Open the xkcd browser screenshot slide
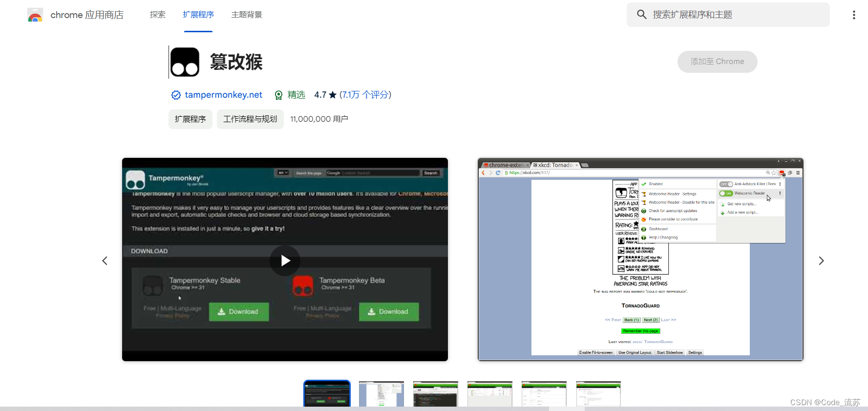Viewport: 868px width, 411px height. [640, 260]
